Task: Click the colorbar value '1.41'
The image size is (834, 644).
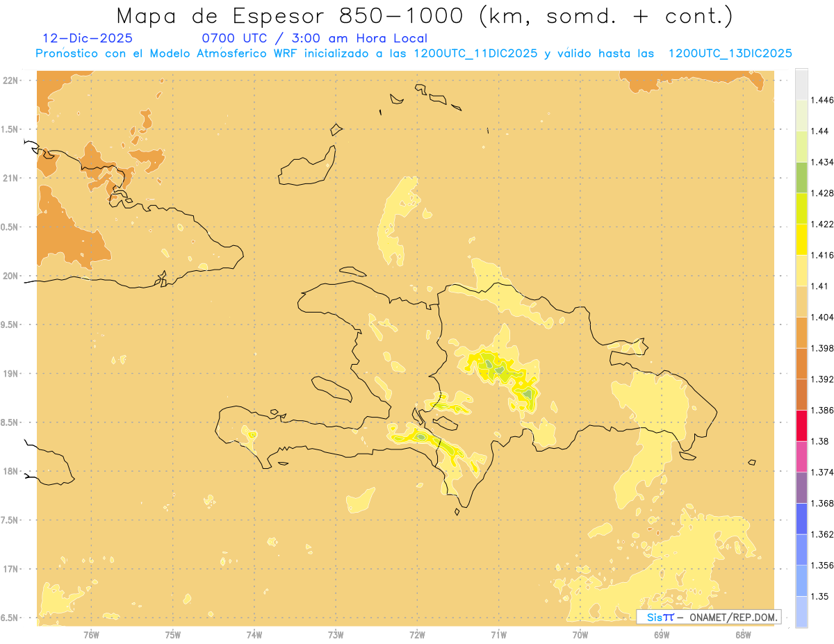Action: pos(819,286)
